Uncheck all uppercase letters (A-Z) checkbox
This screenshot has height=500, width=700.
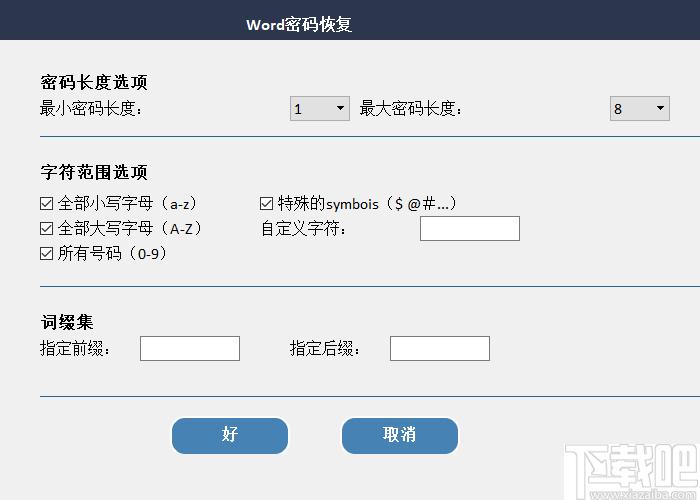pyautogui.click(x=46, y=229)
